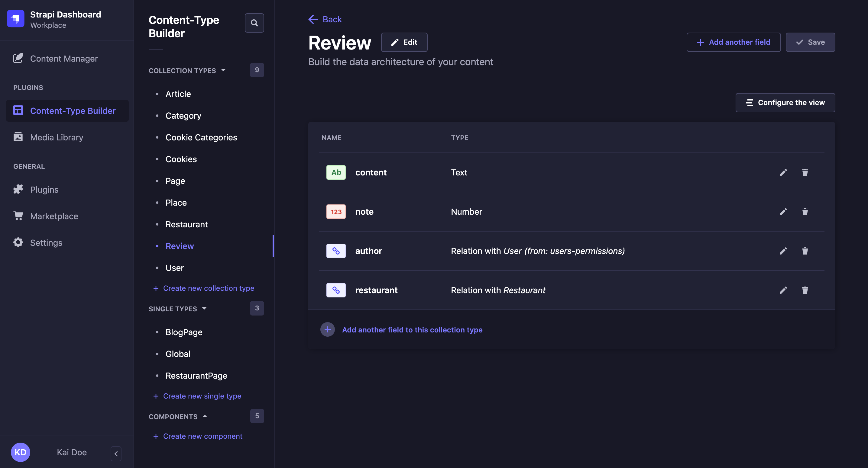The height and width of the screenshot is (468, 868).
Task: Delete the note Number field
Action: [805, 212]
